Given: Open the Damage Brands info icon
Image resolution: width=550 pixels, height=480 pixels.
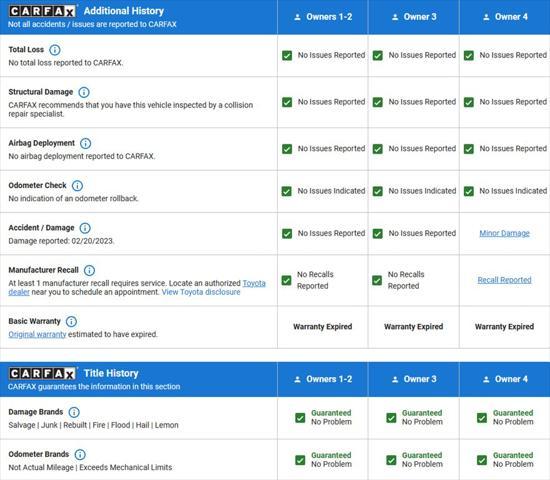Looking at the screenshot, I should point(74,412).
